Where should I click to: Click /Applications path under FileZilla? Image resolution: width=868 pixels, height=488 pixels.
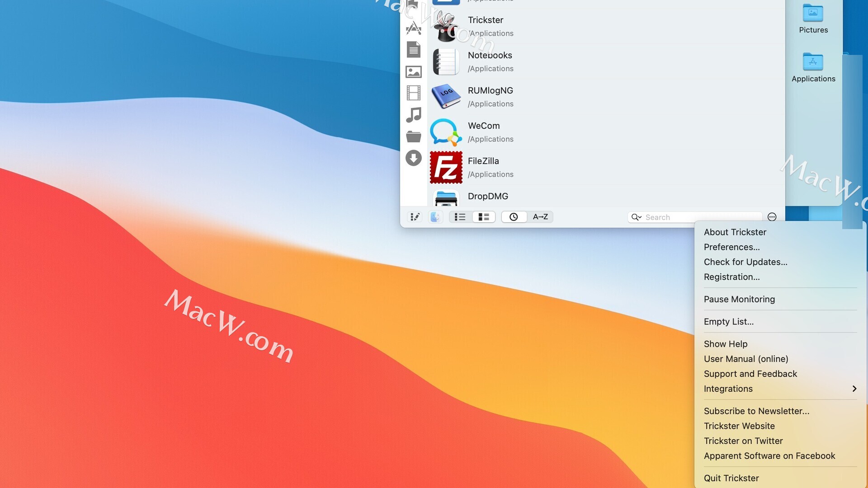pos(491,174)
